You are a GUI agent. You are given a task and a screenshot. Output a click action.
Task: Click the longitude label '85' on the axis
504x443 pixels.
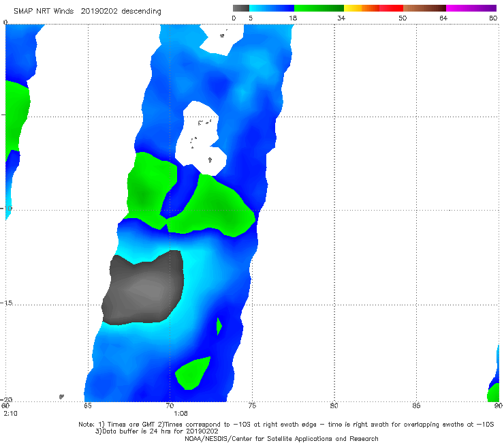tap(416, 406)
